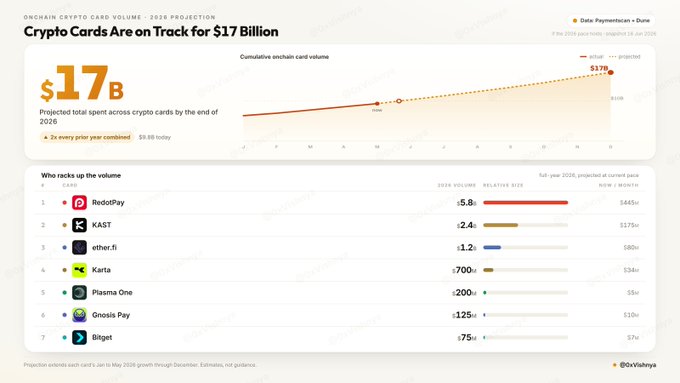Click the Plasma One logo icon
Image resolution: width=680 pixels, height=383 pixels.
(x=79, y=293)
